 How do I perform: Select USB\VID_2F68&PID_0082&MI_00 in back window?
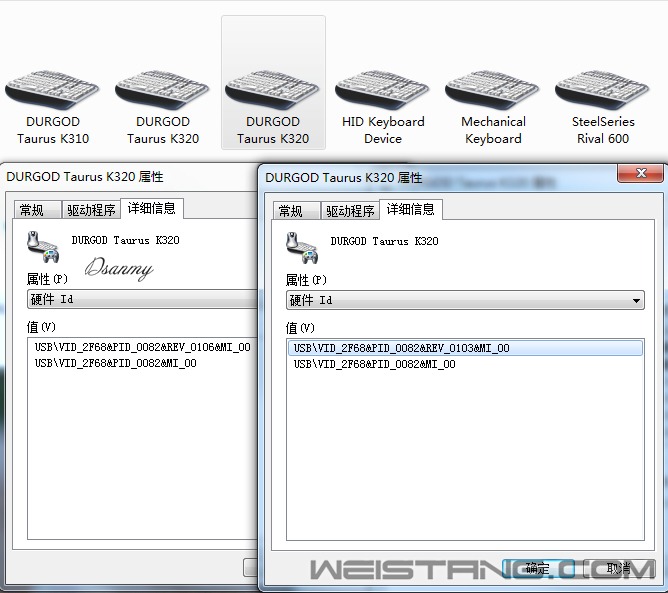point(115,363)
